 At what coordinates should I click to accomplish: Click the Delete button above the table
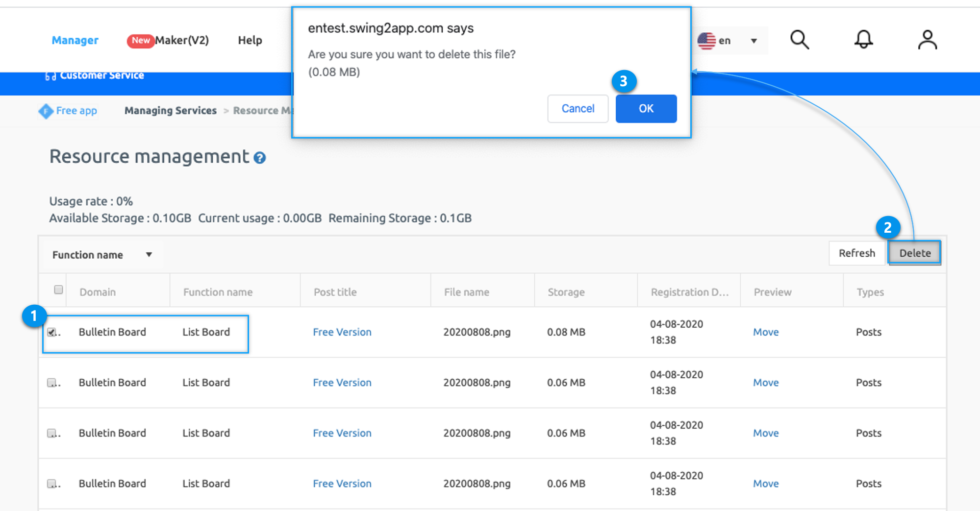pyautogui.click(x=914, y=253)
